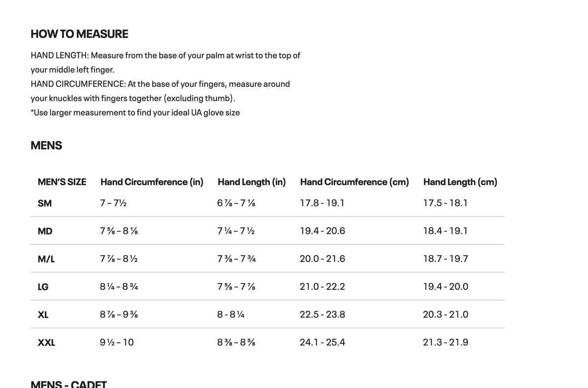Image resolution: width=588 pixels, height=388 pixels.
Task: Click the Hand Circumference (cm) column header
Action: click(354, 182)
